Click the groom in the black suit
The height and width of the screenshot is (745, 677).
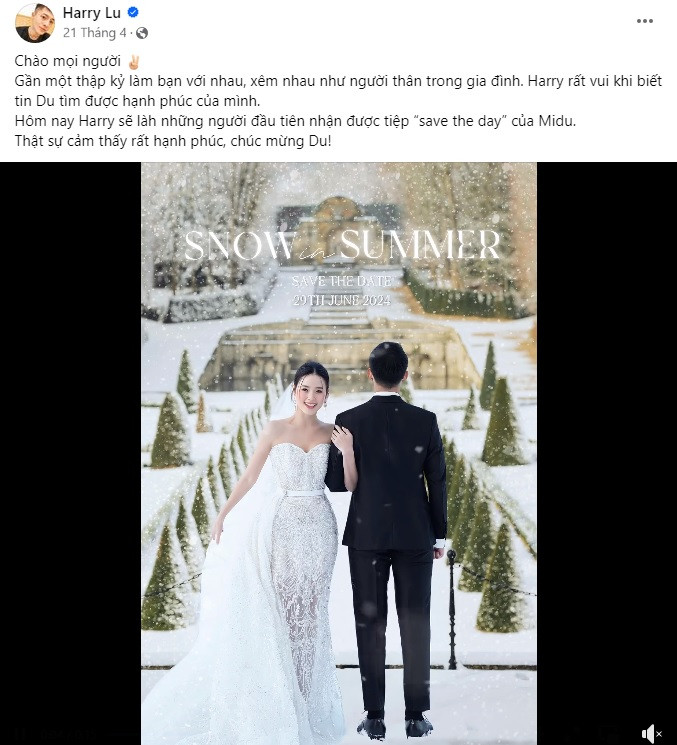(392, 537)
